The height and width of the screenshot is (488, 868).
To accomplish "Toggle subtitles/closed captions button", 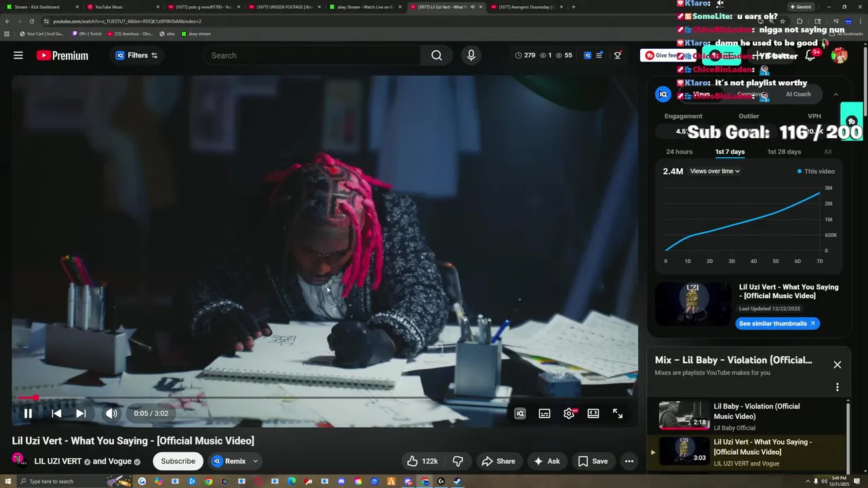I will click(x=545, y=413).
